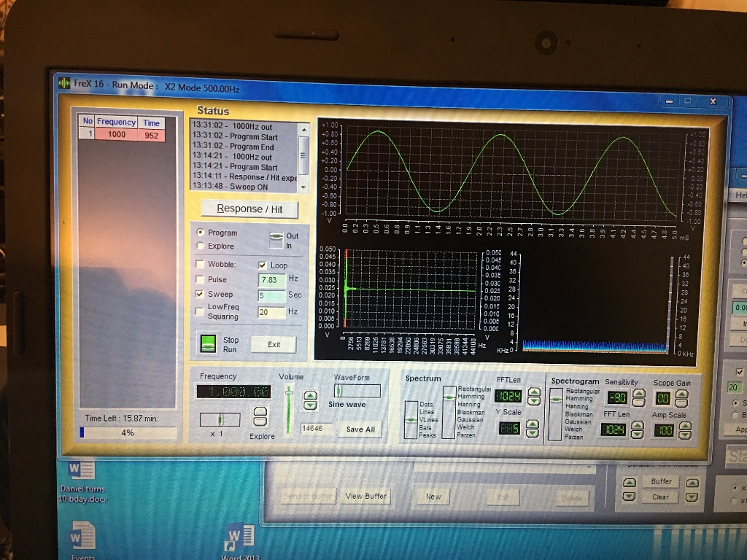Viewport: 747px width, 560px height.
Task: Click the oscilloscope sine wave display
Action: [512, 171]
